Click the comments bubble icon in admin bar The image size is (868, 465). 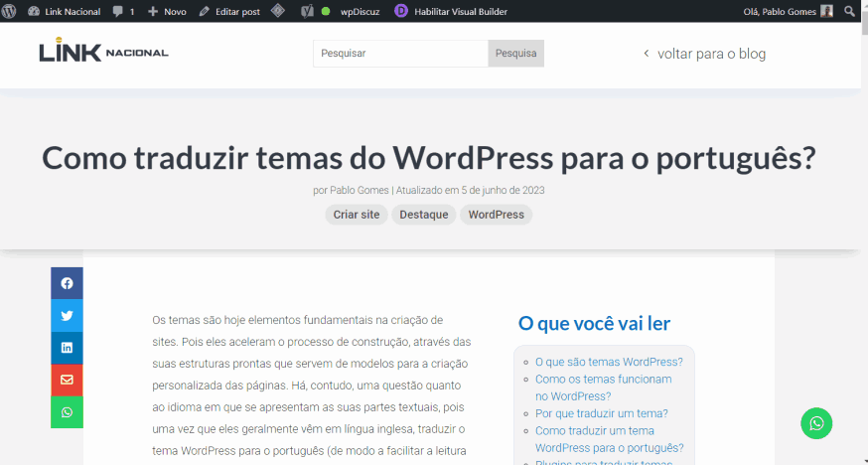pyautogui.click(x=118, y=11)
